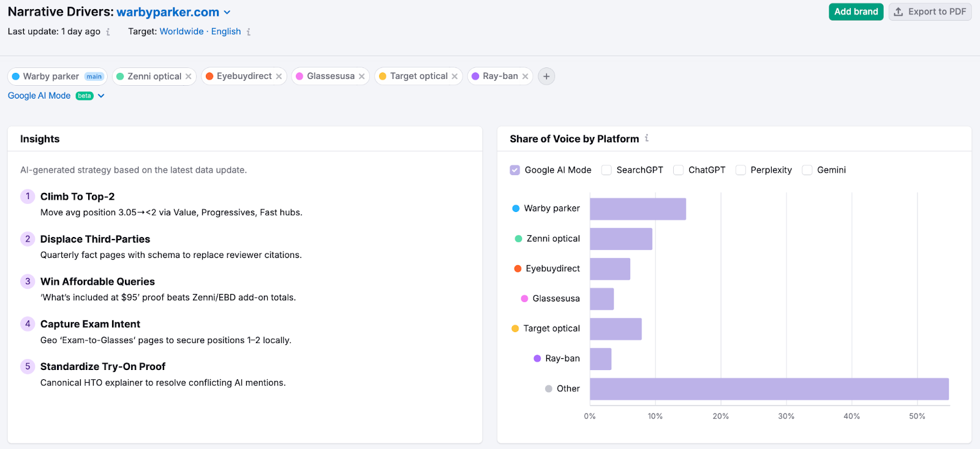Remove the Glassesusa brand chip
Screen dimensions: 980x449
[x=362, y=77]
